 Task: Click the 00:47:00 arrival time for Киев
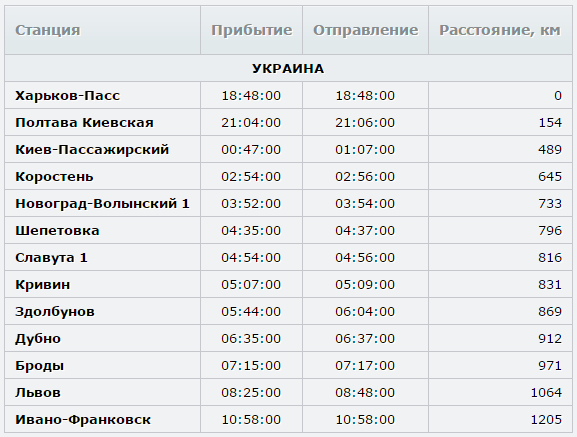point(251,150)
